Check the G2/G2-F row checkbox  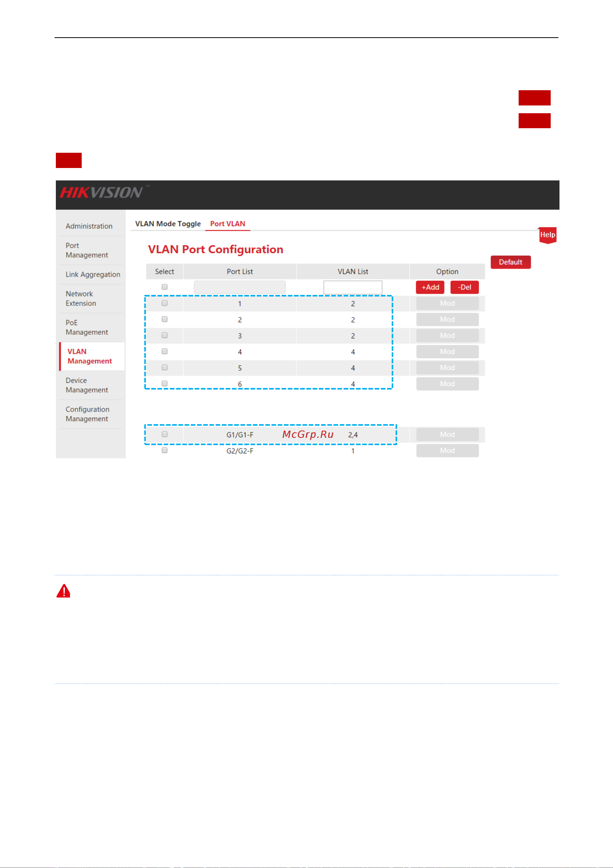point(164,450)
